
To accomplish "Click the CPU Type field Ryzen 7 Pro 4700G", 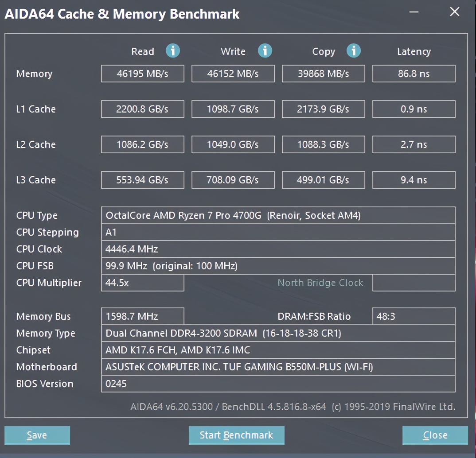I will 278,215.
